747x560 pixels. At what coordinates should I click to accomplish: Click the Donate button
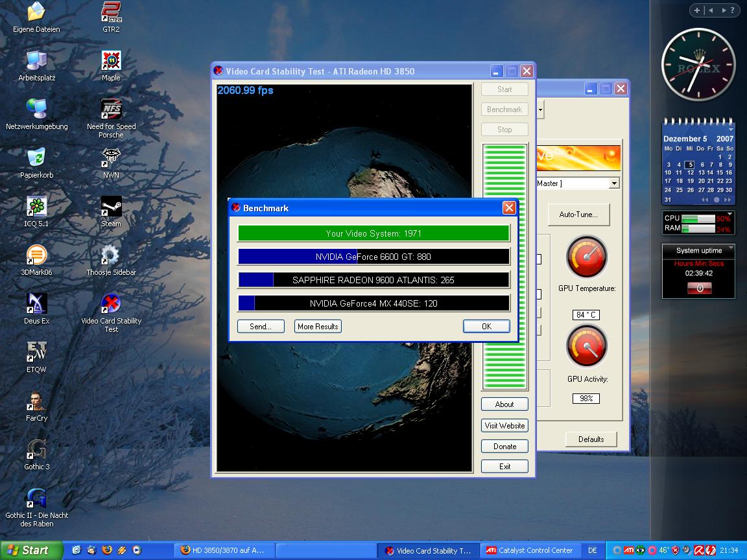coord(504,446)
